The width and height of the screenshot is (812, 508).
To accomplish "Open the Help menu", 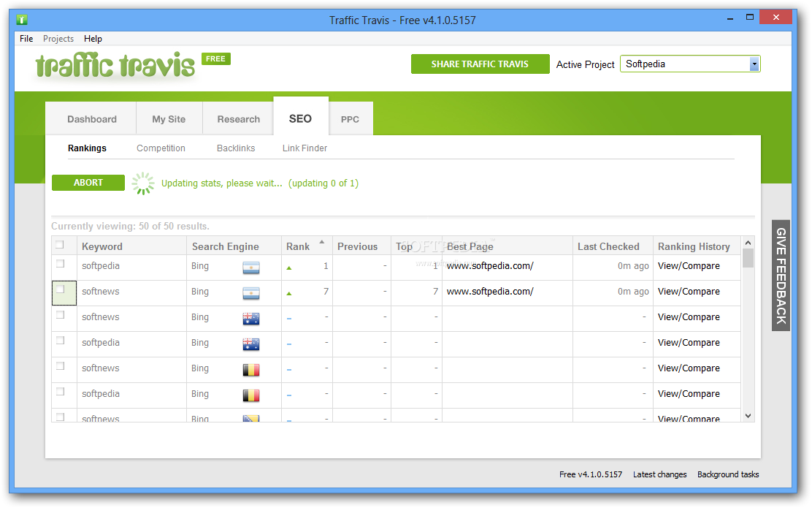I will click(x=93, y=39).
